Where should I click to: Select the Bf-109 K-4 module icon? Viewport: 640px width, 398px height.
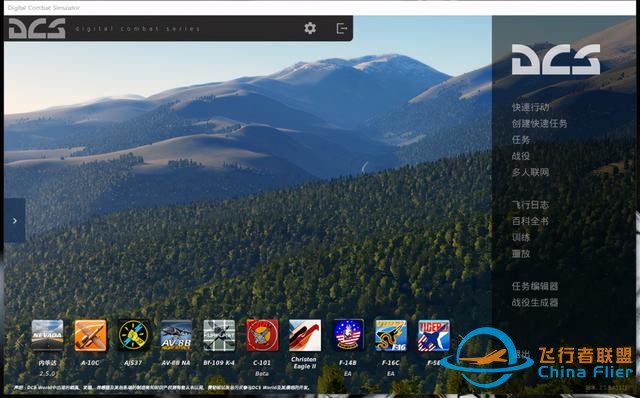[219, 335]
